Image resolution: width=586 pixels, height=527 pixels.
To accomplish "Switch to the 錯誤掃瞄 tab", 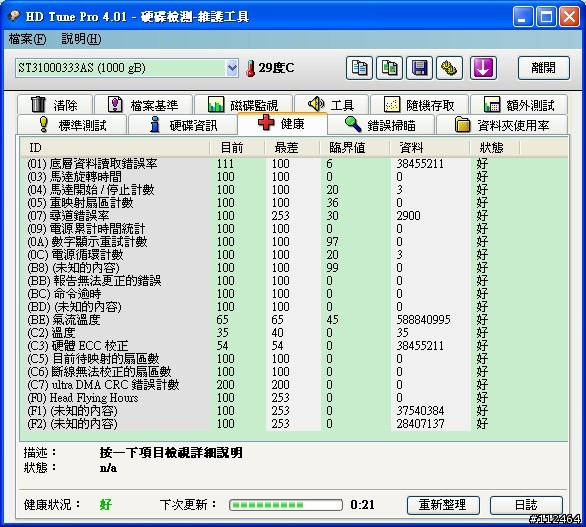I will 381,125.
